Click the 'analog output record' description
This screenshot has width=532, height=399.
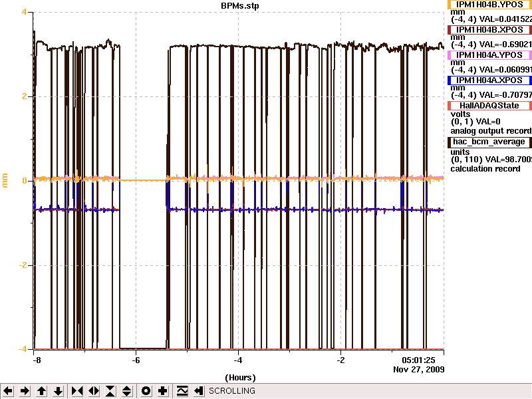491,131
